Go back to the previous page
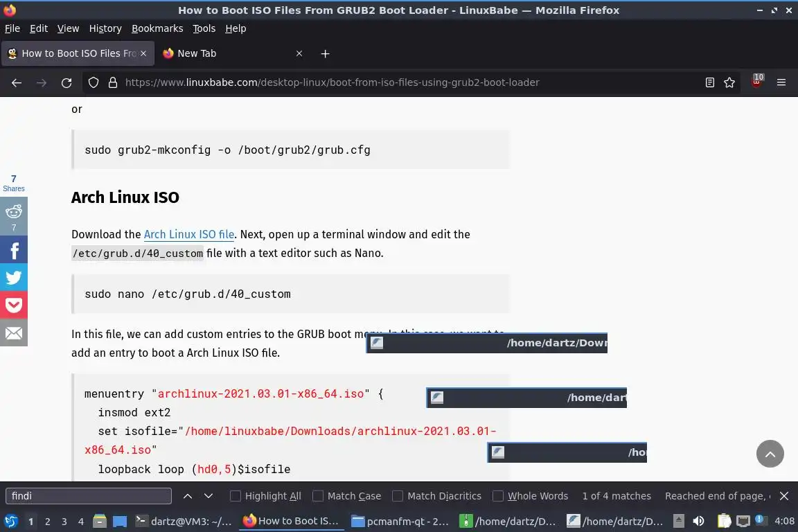This screenshot has height=532, width=798. [x=17, y=82]
